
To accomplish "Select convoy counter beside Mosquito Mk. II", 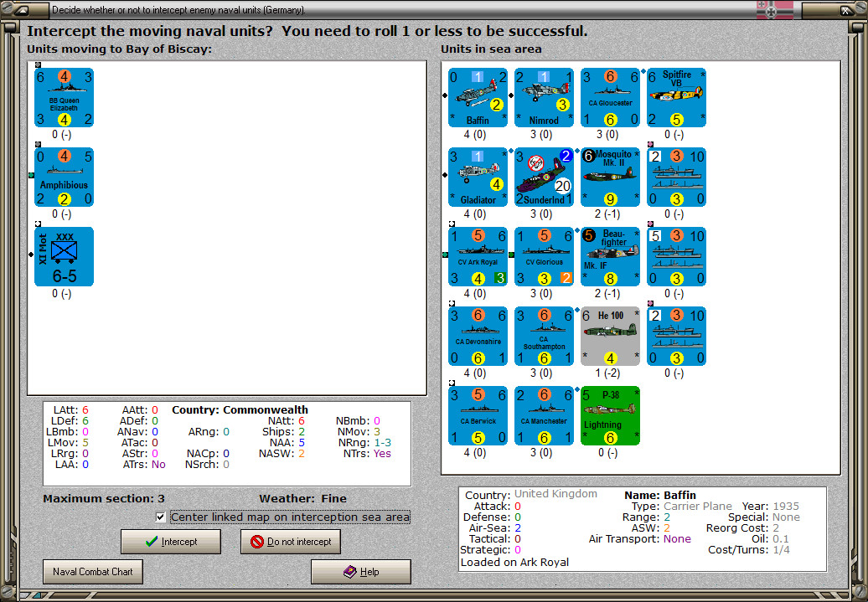I will (676, 177).
